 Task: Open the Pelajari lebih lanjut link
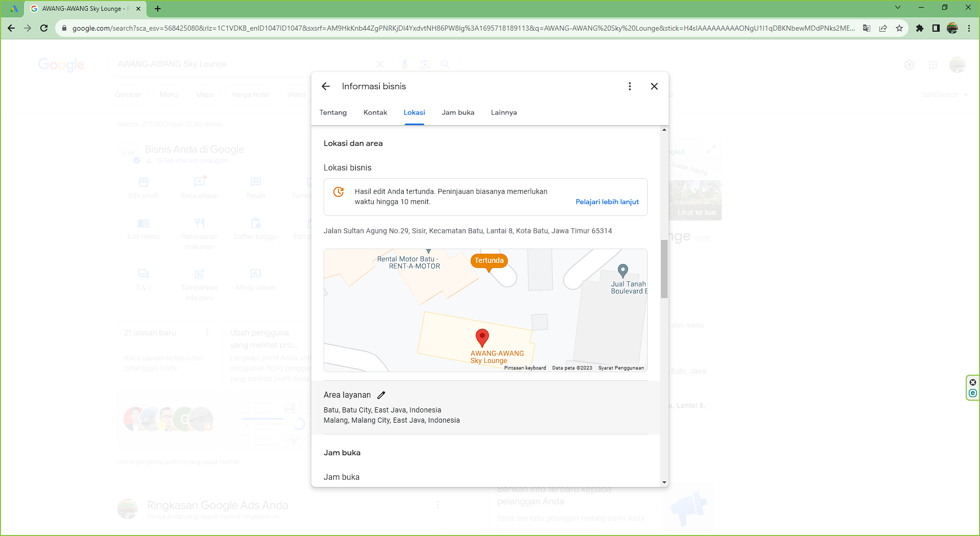coord(607,202)
